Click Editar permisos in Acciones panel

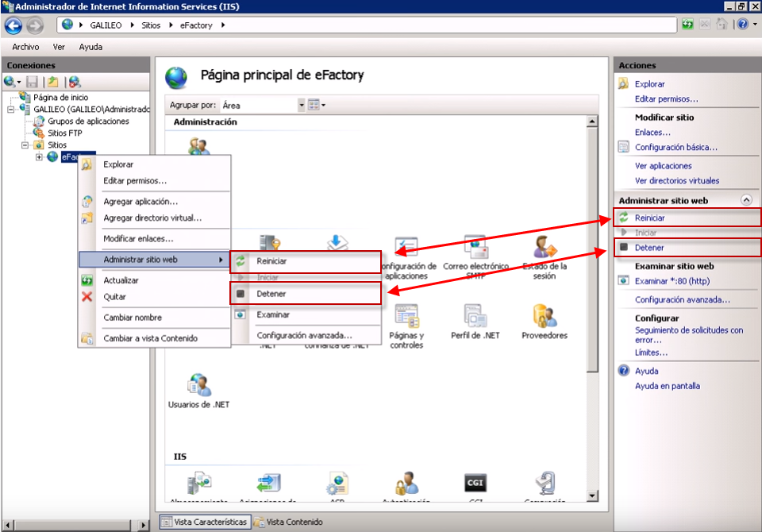[666, 98]
